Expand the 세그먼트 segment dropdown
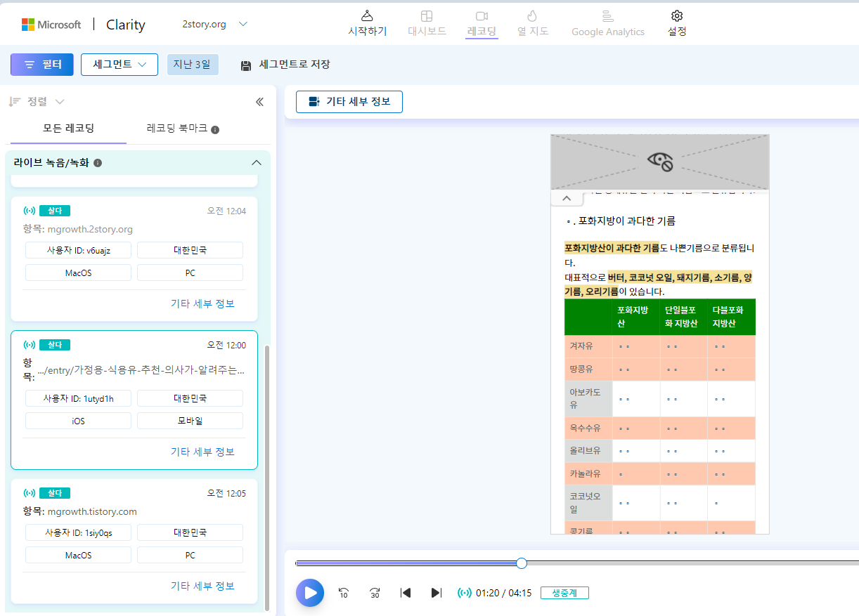 [119, 64]
